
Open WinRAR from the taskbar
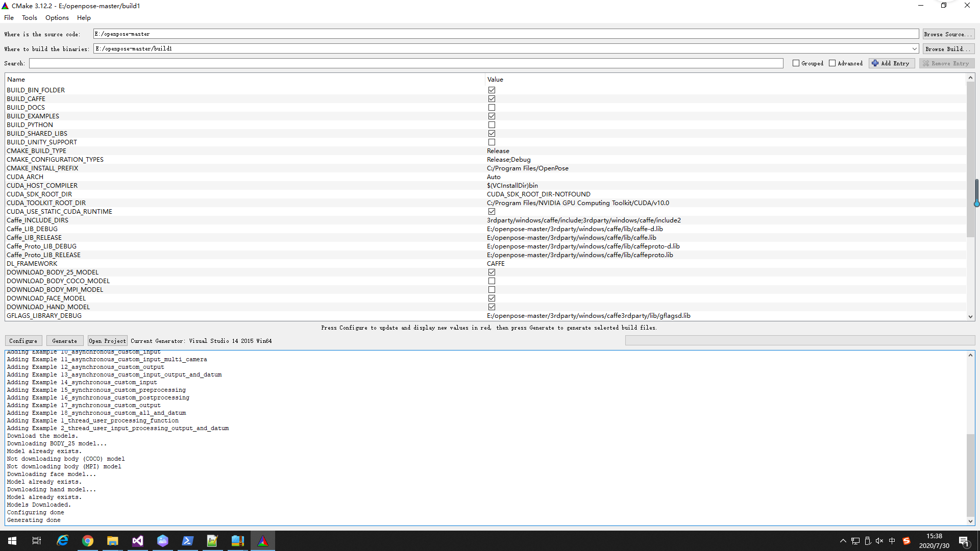237,540
